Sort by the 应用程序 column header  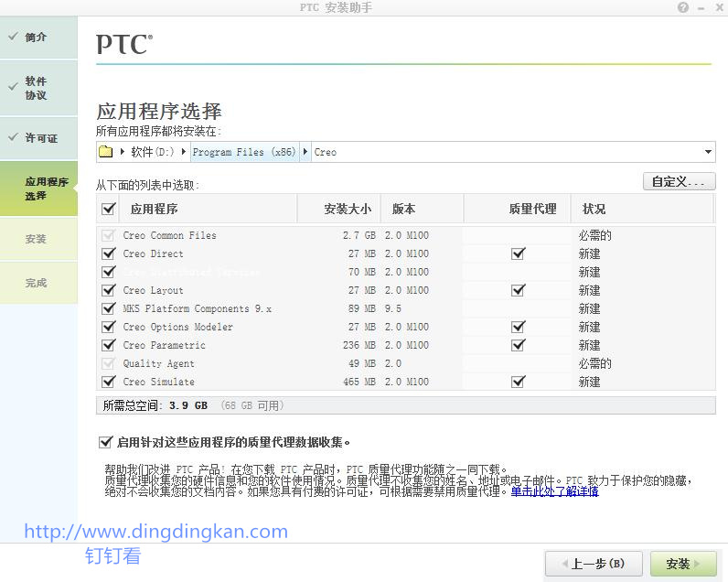tap(208, 209)
